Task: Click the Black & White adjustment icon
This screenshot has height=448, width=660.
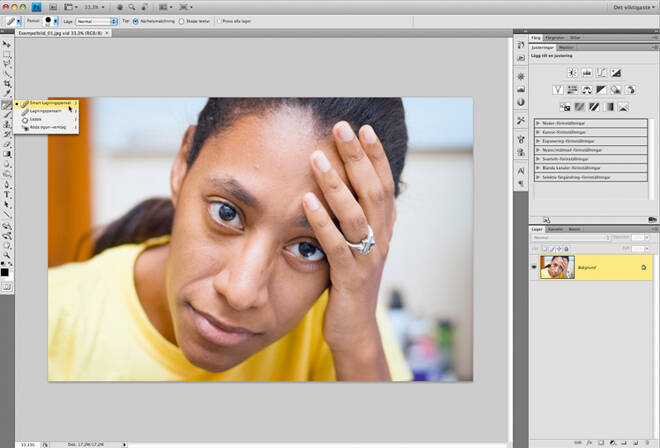Action: 602,90
